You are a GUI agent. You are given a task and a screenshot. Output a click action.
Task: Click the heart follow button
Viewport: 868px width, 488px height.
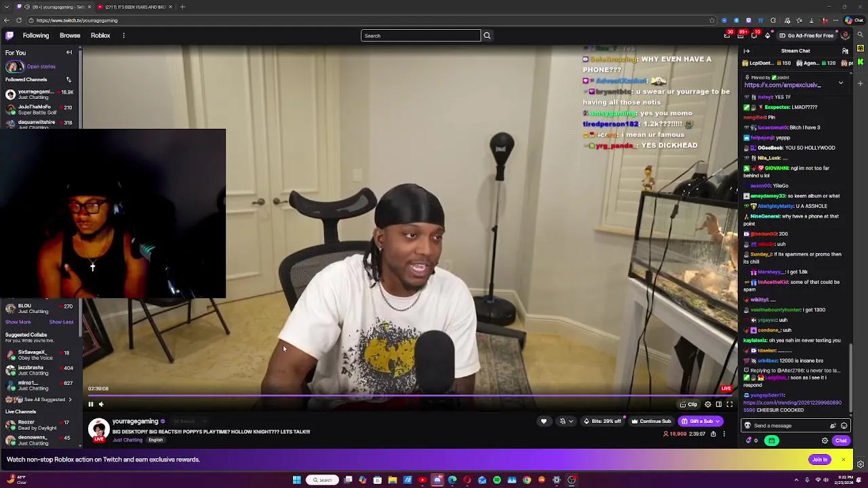coord(543,422)
